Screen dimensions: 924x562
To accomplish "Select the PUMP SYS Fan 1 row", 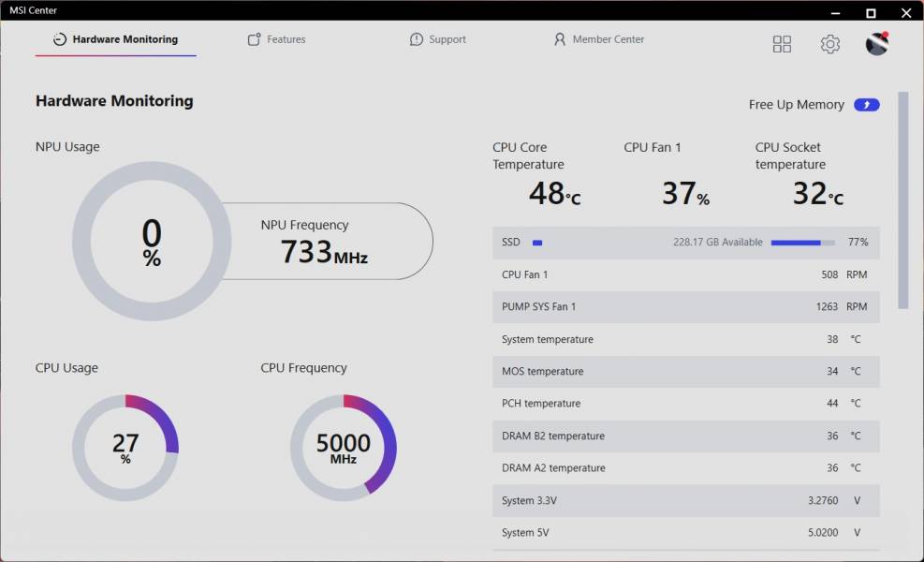I will coord(686,306).
